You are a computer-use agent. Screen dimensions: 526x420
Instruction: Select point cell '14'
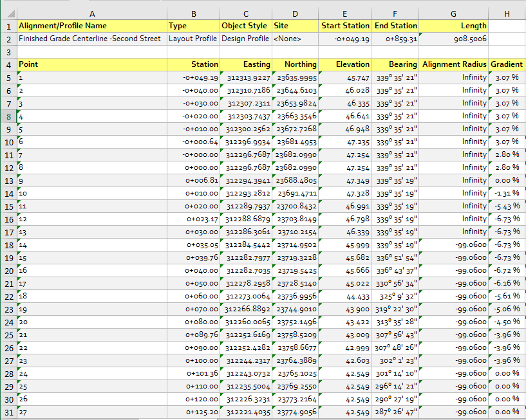[92, 245]
